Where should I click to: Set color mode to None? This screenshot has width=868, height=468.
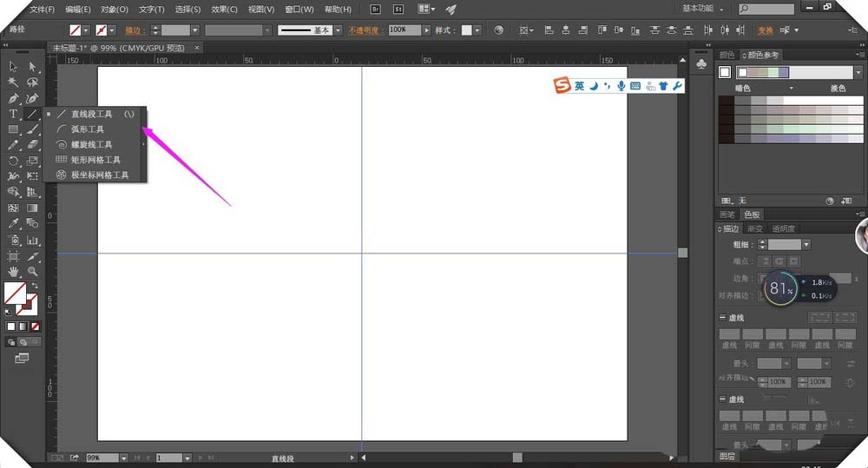coord(36,326)
